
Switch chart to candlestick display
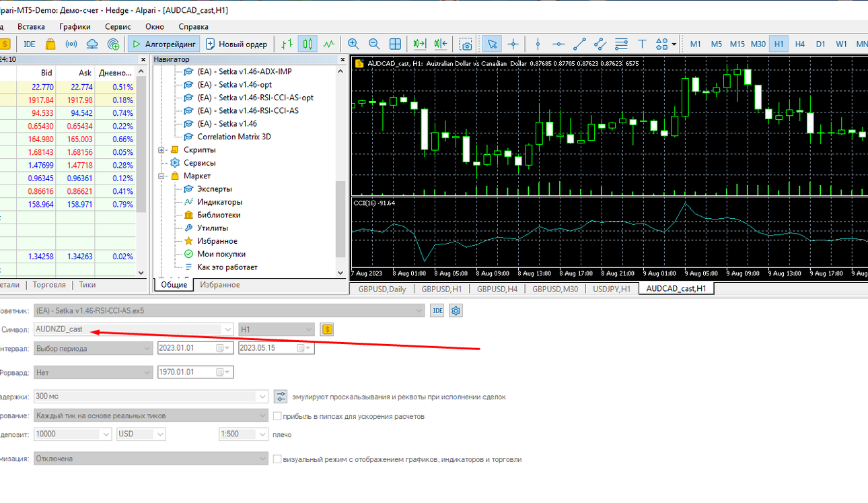click(x=308, y=44)
